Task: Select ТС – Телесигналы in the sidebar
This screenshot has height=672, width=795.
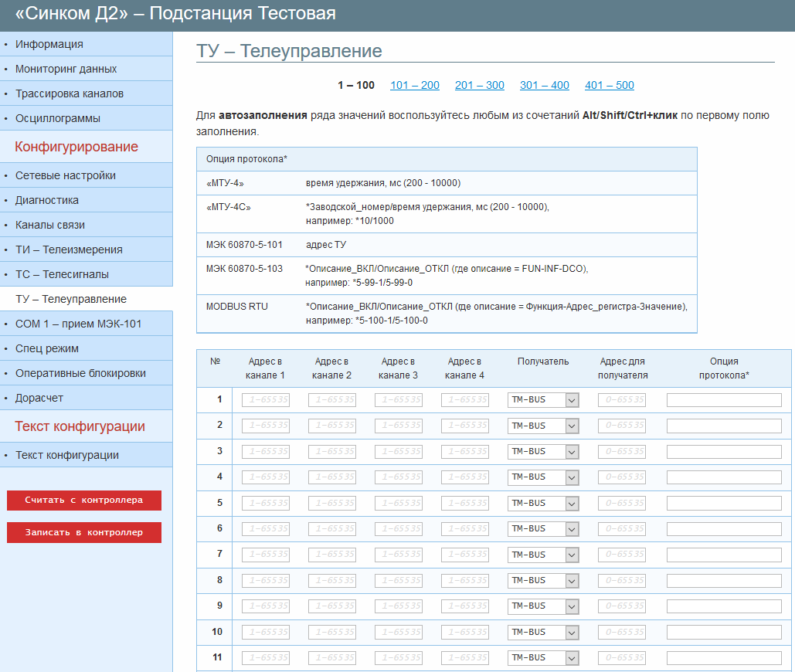Action: [62, 274]
